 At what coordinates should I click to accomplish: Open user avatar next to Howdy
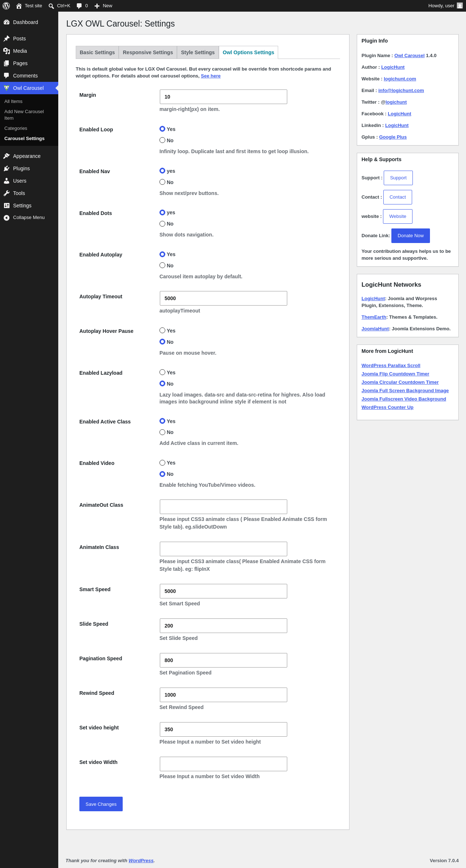pyautogui.click(x=460, y=6)
